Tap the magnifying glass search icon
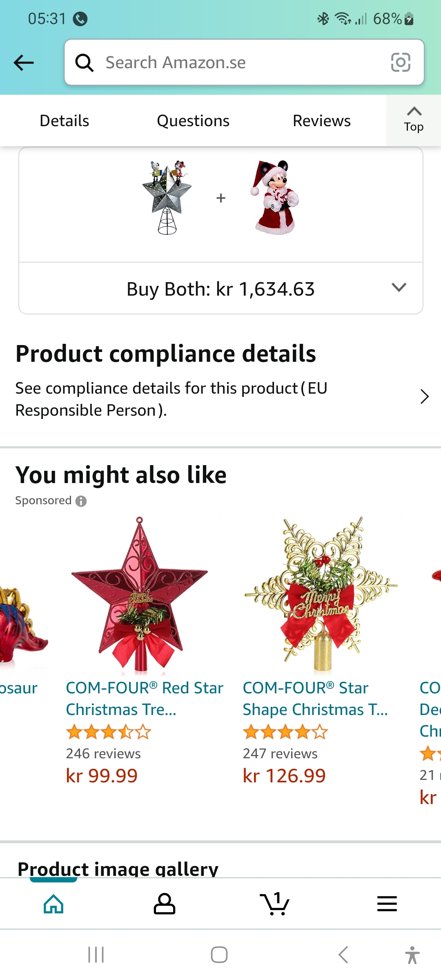The height and width of the screenshot is (980, 441). coord(85,63)
